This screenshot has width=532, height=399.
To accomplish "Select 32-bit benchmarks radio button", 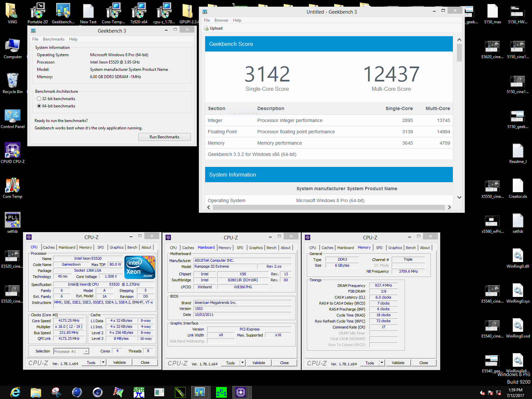I will 39,99.
